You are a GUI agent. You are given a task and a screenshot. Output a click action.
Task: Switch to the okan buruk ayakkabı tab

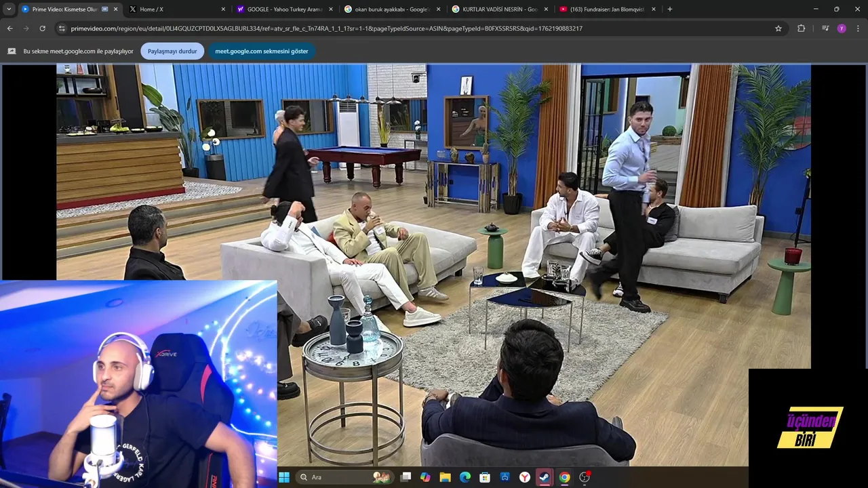393,9
